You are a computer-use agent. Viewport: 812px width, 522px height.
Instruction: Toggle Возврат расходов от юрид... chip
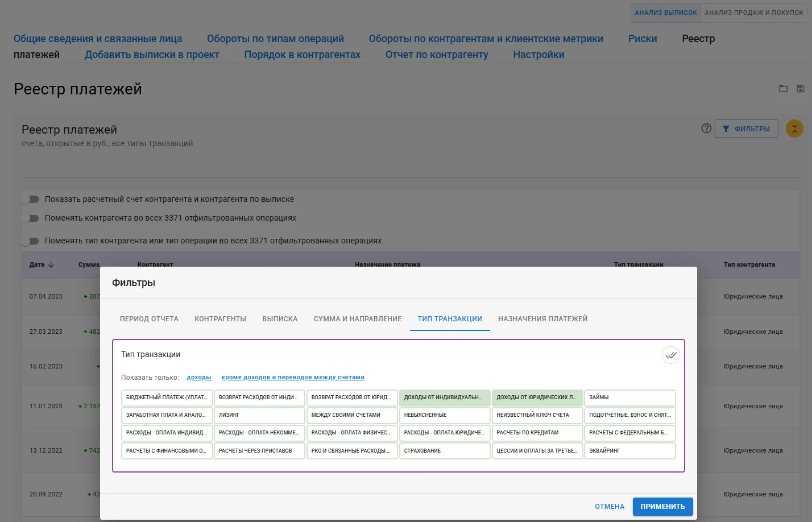click(x=352, y=397)
